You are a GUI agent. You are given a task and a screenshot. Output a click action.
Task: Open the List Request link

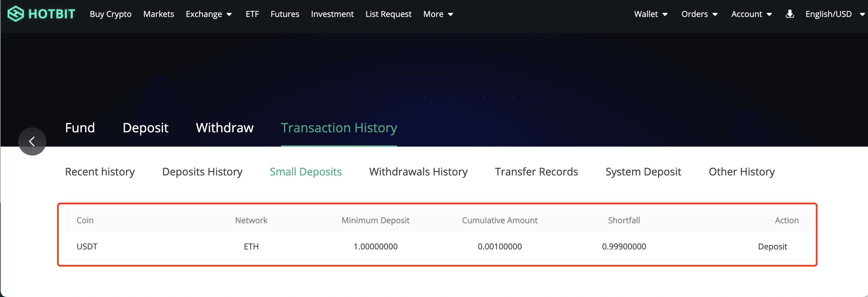388,14
